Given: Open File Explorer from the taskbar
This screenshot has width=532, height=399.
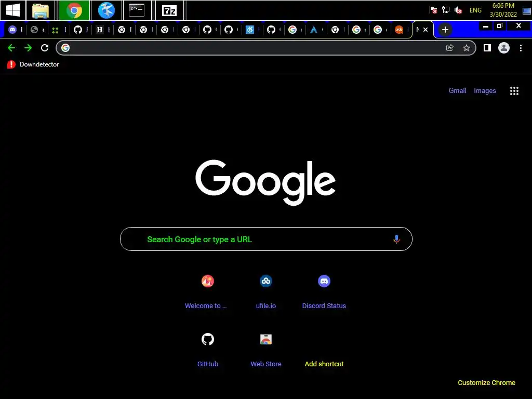Looking at the screenshot, I should click(41, 10).
